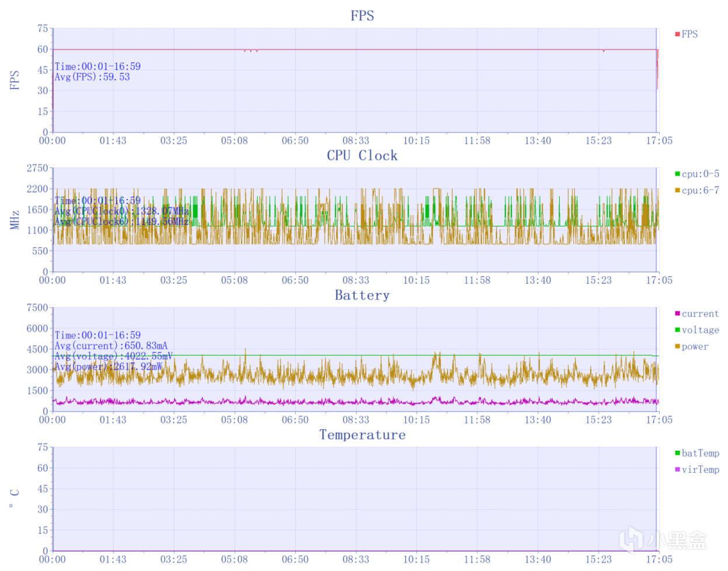
Task: Click the Avg(voltage):4022.55mV annotation
Action: (x=114, y=356)
